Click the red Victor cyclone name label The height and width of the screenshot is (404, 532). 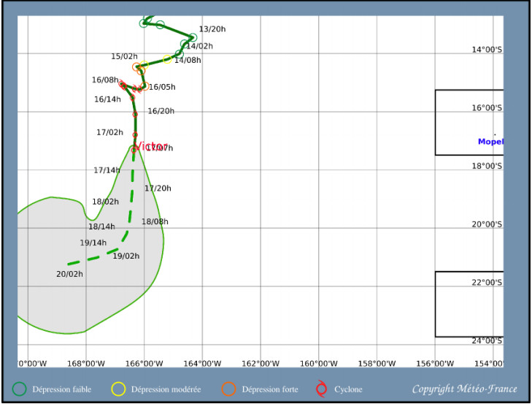(152, 146)
